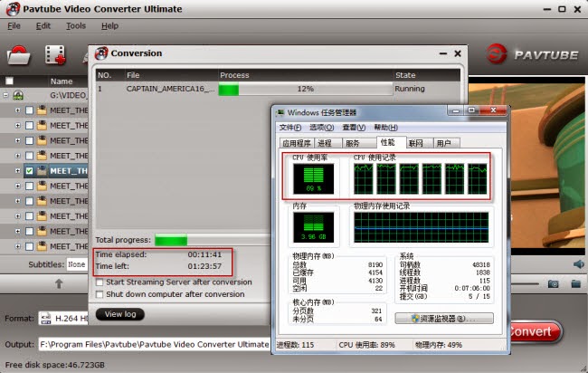
Task: Click the Running state text
Action: (410, 89)
